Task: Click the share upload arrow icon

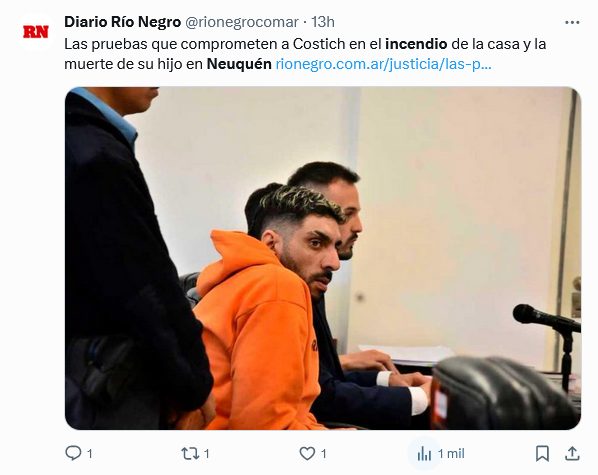Action: pyautogui.click(x=572, y=453)
